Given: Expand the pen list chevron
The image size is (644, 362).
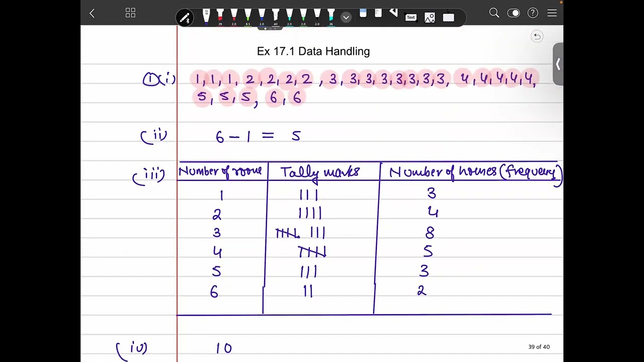Looking at the screenshot, I should 346,18.
